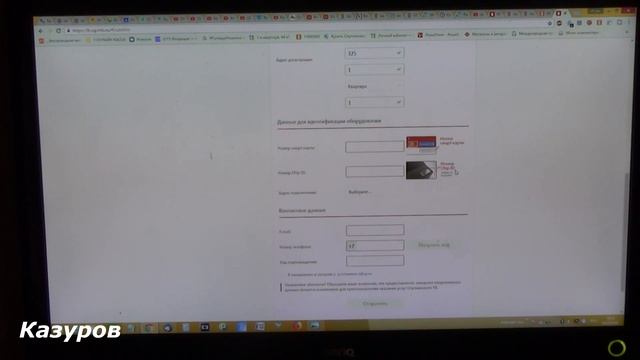640x360 pixels.
Task: Click the E-mail input field
Action: pos(375,230)
